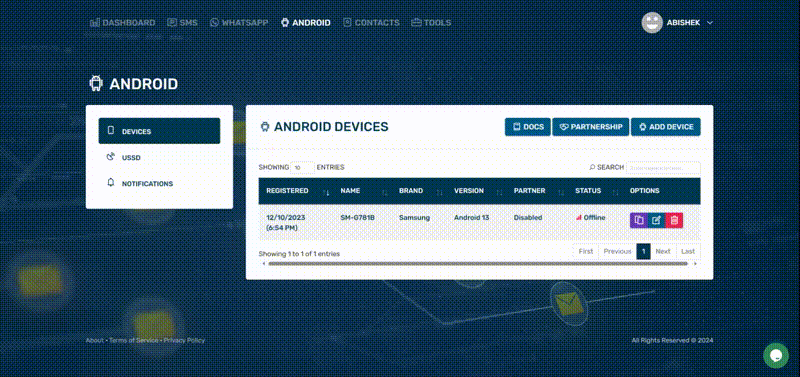Go to Last page
The width and height of the screenshot is (800, 377).
(x=688, y=252)
